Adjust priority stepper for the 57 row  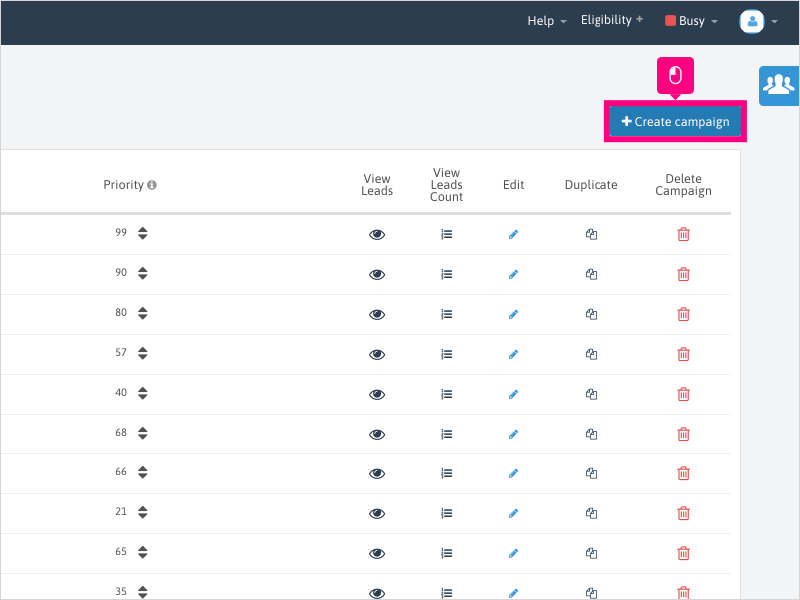[142, 353]
